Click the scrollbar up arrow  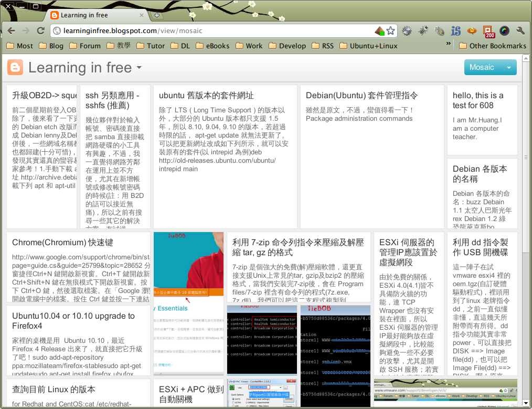click(x=526, y=58)
